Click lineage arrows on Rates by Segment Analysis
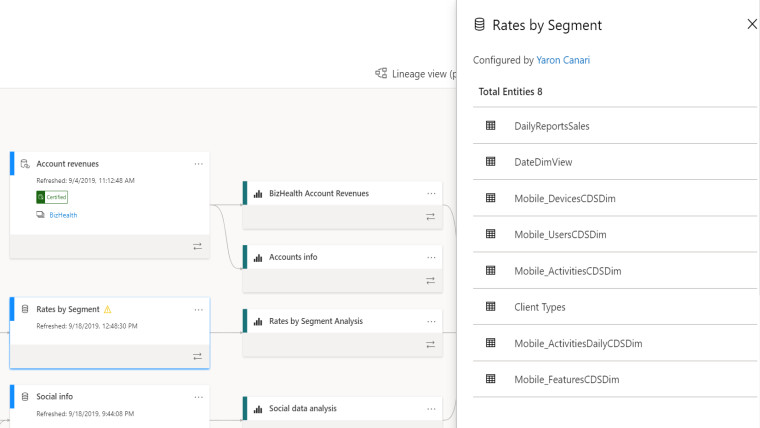The image size is (760, 428). [430, 345]
